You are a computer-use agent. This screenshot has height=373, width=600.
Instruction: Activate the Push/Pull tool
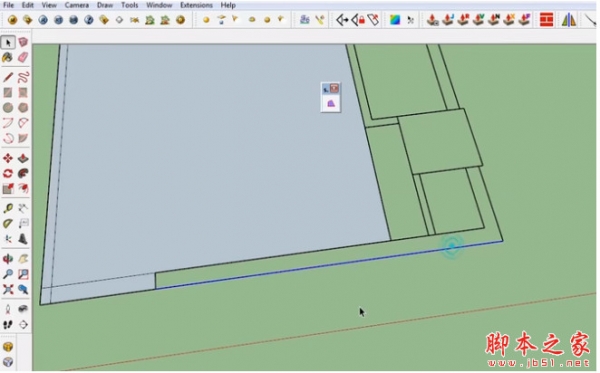(x=23, y=158)
